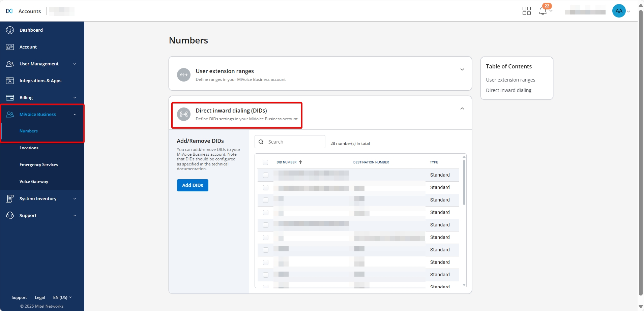Screen dimensions: 644x311
Task: Click the Dashboard sidebar icon
Action: pyautogui.click(x=10, y=30)
